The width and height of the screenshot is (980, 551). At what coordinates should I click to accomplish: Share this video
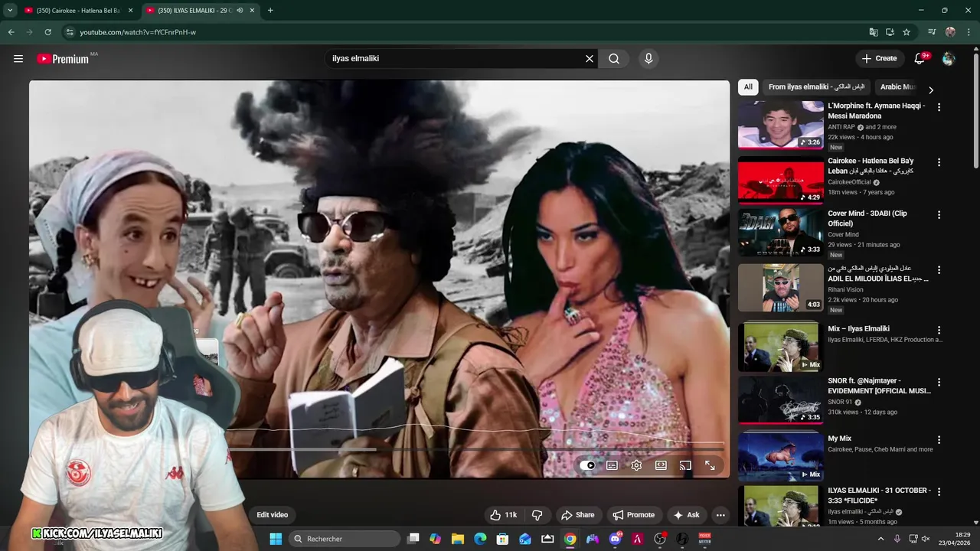(577, 515)
